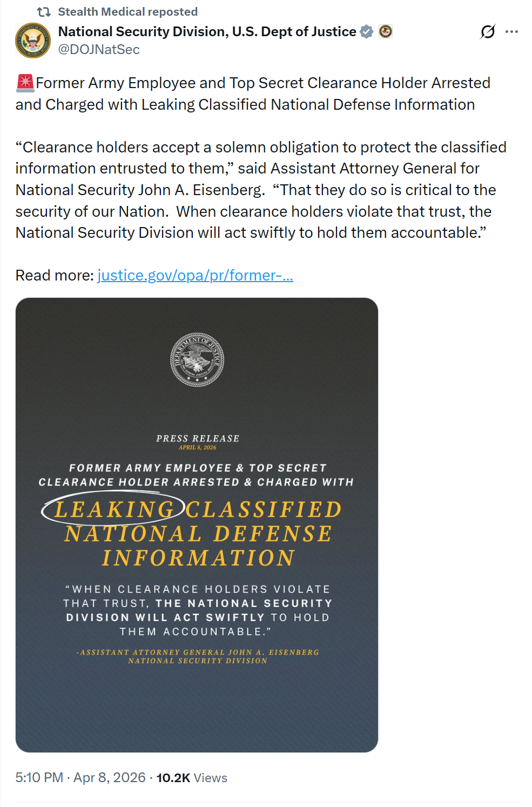Click the circled word LEAKING in the image
The width and height of the screenshot is (532, 807).
[x=114, y=509]
